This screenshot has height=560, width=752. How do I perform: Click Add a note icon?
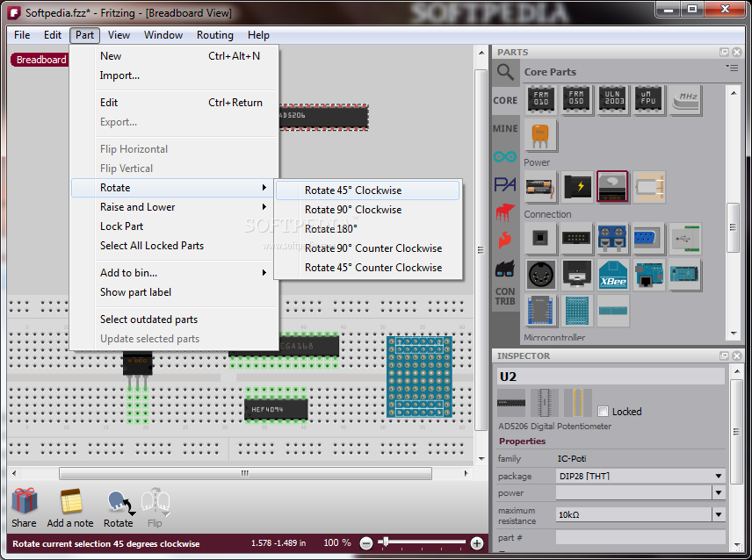tap(71, 501)
